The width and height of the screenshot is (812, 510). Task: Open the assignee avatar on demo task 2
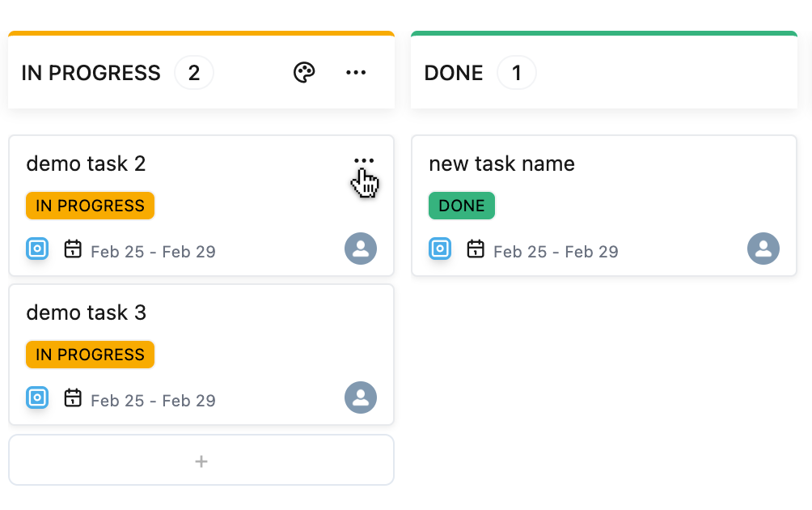click(361, 249)
